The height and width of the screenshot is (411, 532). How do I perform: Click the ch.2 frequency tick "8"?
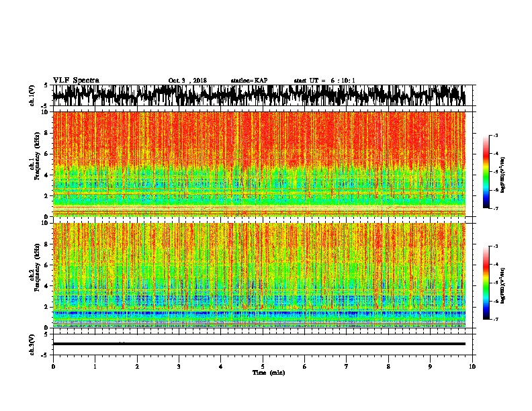pos(47,244)
